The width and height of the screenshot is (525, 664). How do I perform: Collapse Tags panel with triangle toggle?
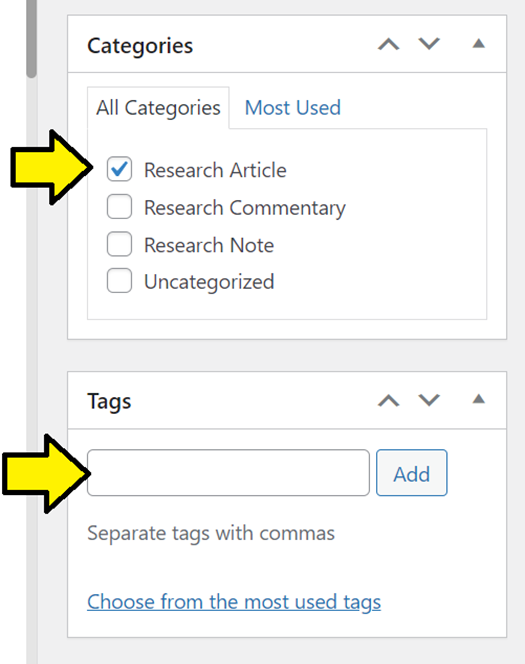(x=478, y=399)
